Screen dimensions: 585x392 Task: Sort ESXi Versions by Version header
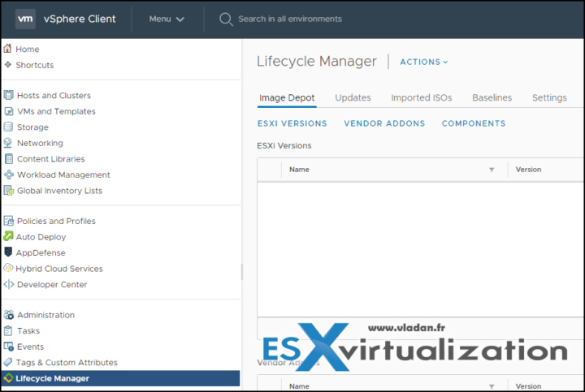[528, 170]
